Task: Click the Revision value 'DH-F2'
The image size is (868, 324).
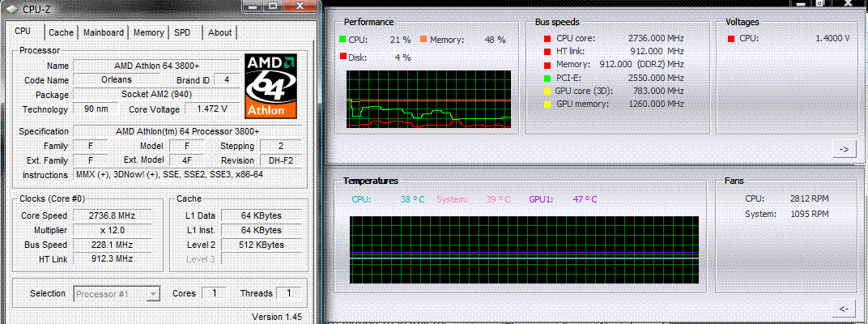Action: click(x=281, y=160)
